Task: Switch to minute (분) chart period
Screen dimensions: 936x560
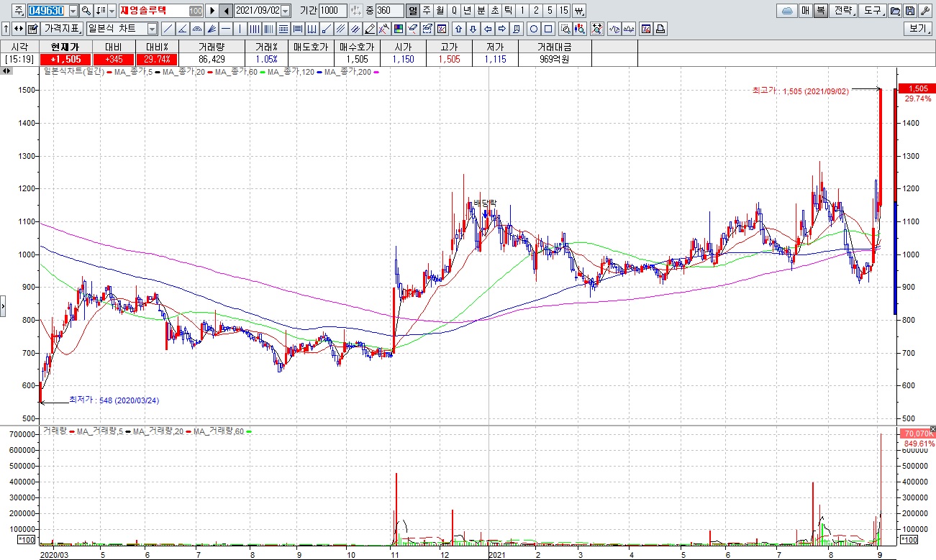Action: 481,11
